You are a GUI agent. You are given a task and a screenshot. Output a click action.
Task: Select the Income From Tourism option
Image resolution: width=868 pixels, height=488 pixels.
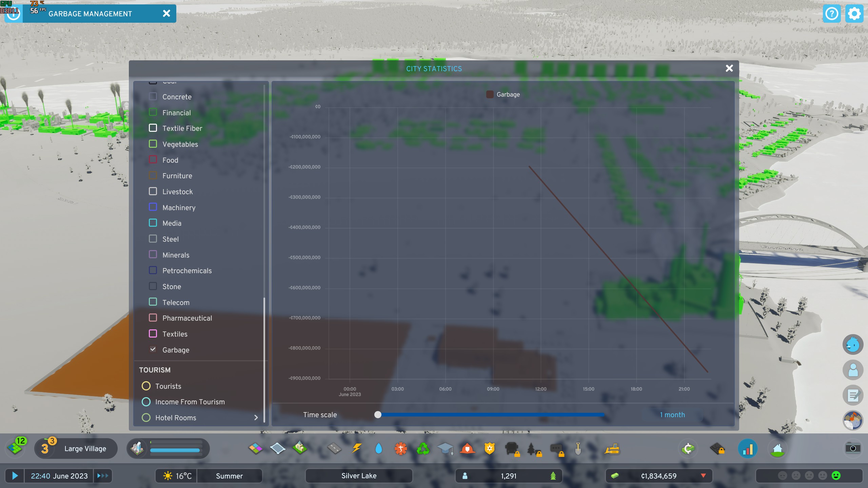coord(146,402)
